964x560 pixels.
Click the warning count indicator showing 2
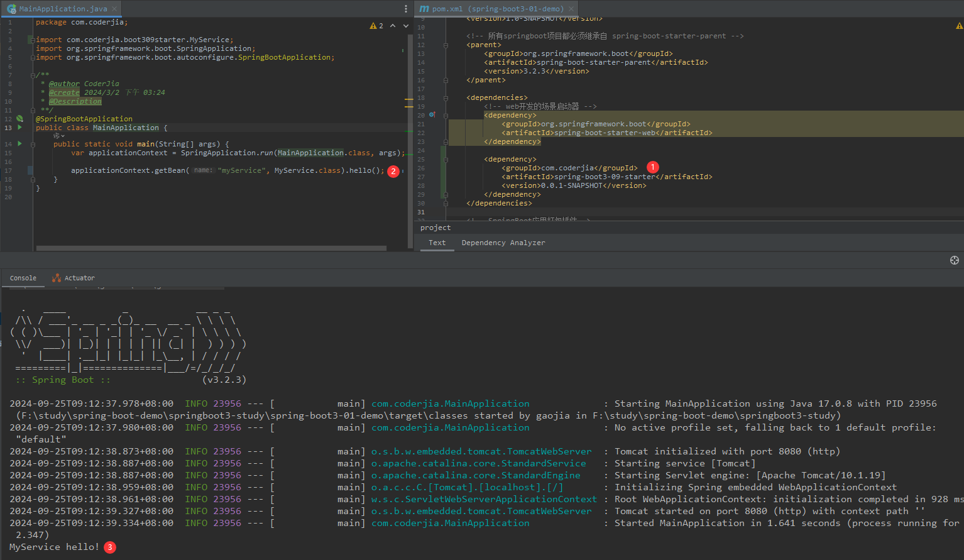tap(376, 26)
